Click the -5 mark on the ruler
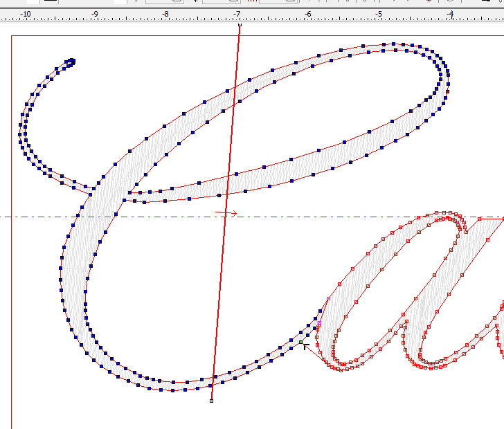This screenshot has width=504, height=429. pos(379,14)
